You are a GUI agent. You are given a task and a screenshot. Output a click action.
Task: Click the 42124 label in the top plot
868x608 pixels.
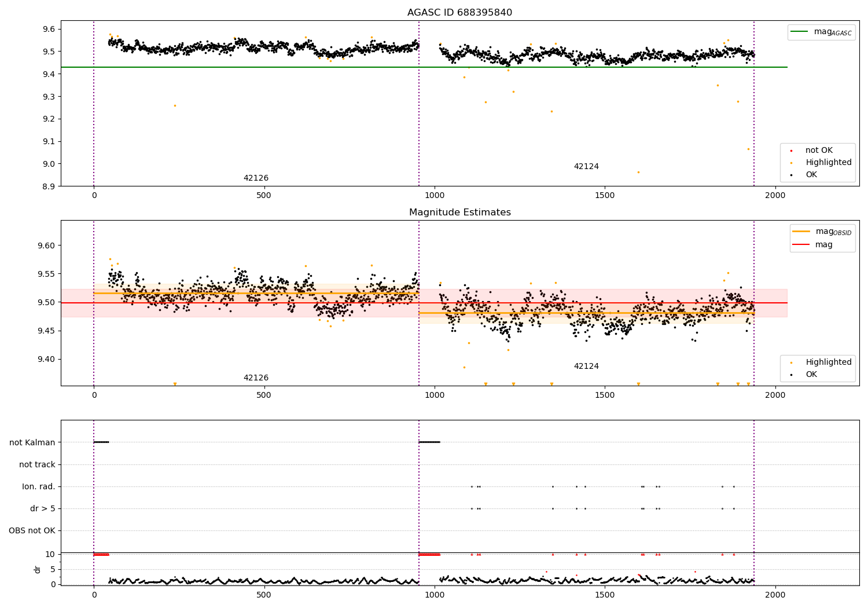click(x=586, y=167)
